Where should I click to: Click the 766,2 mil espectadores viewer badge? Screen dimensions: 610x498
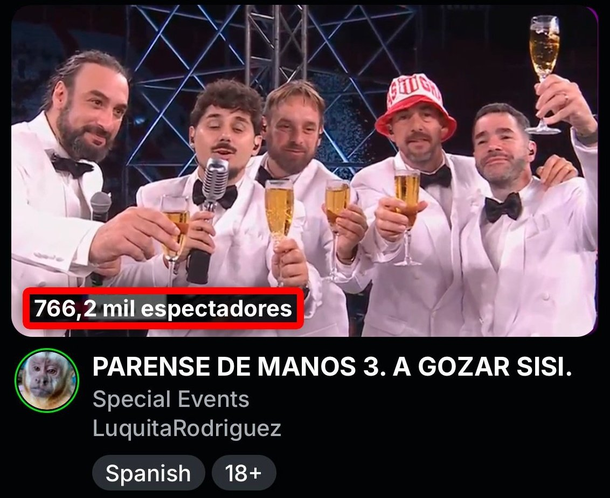tap(163, 309)
